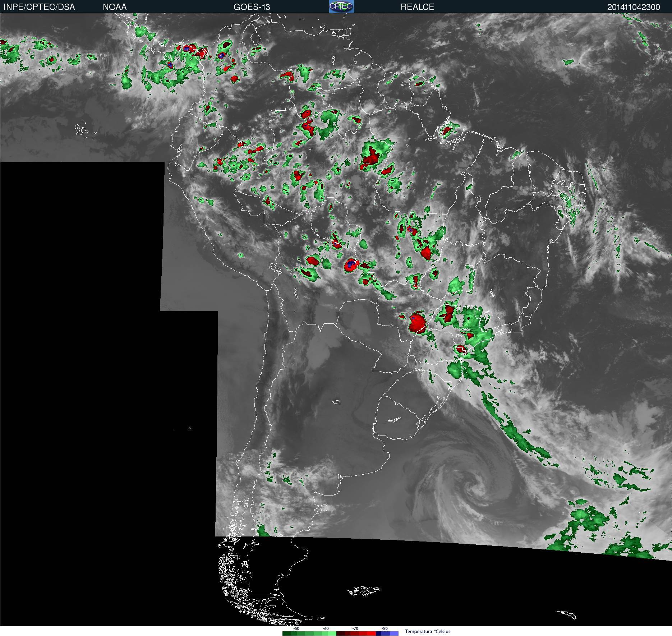Screen dimensions: 672x636
Task: Click the GOES-13 satellite label
Action: pyautogui.click(x=252, y=7)
